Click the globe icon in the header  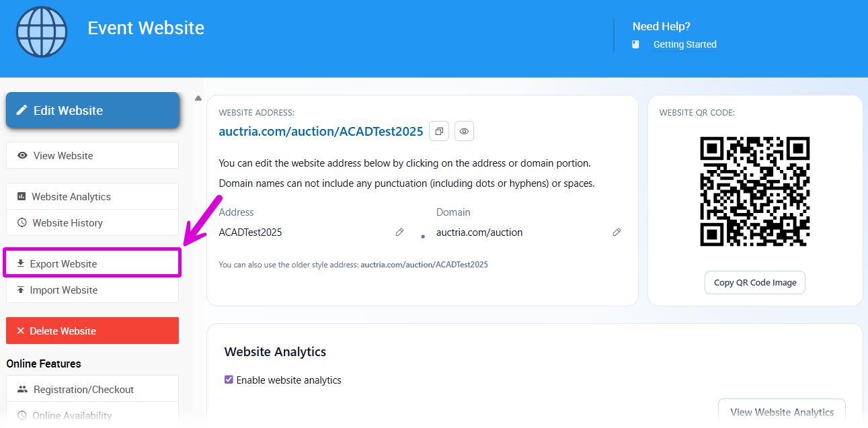click(x=43, y=33)
